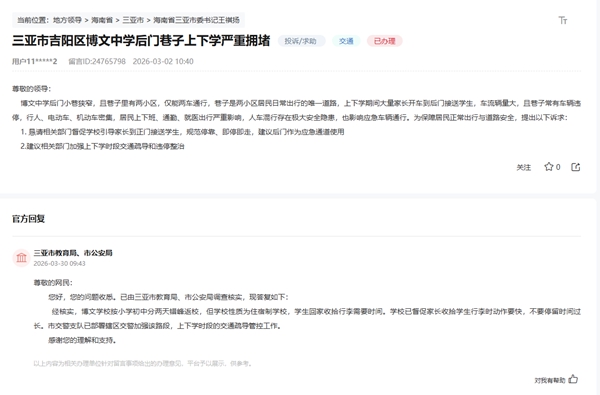Screen dimensions: 600x395
Task: Click the post title about 博文中学后门巷子
Action: click(141, 41)
